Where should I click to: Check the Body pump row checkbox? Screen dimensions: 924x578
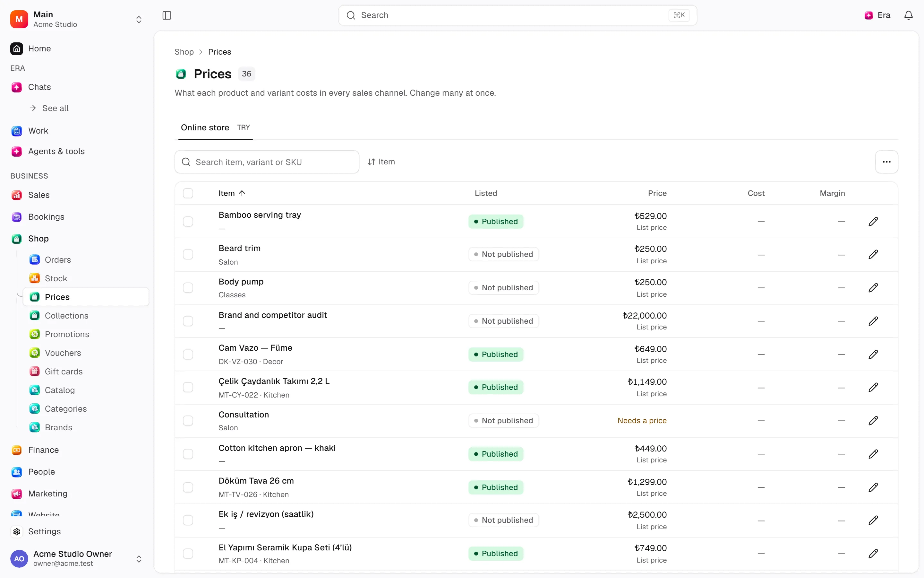(x=188, y=288)
